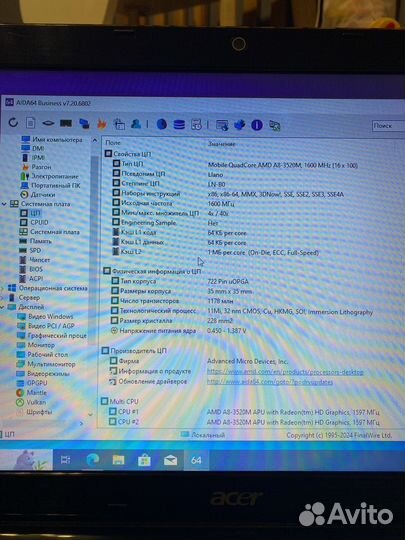Click the Поле column header
The height and width of the screenshot is (540, 405).
[113, 143]
